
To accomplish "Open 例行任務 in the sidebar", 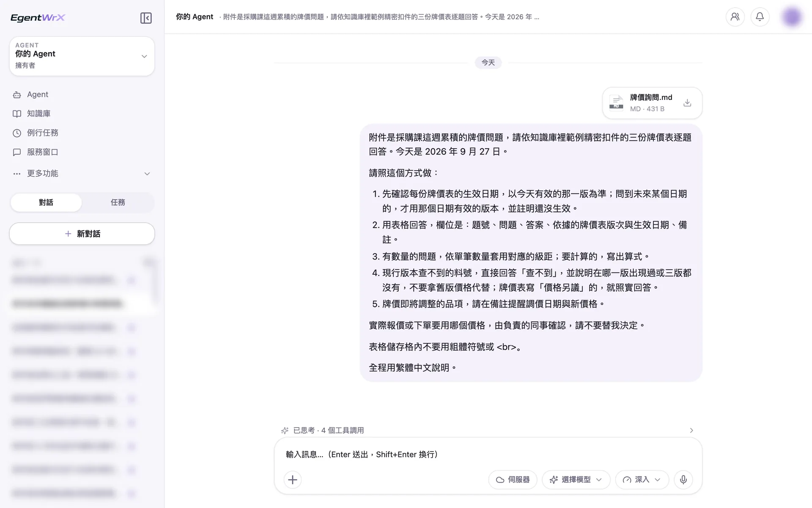I will pyautogui.click(x=82, y=133).
